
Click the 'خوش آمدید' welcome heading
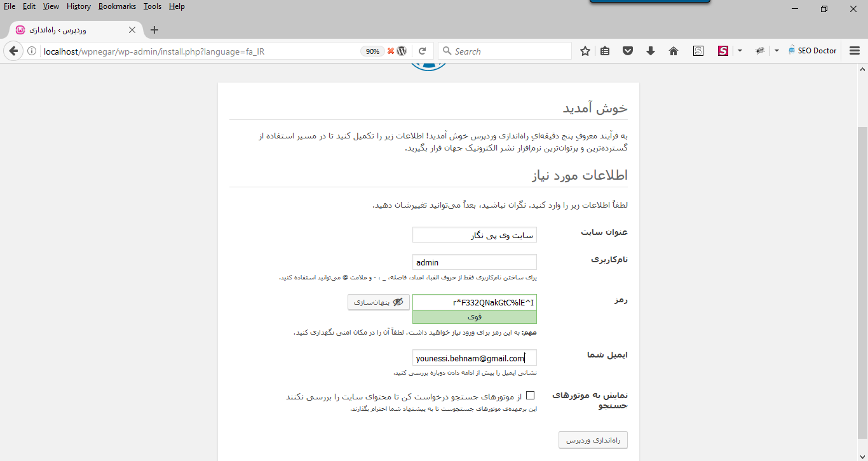click(x=595, y=107)
